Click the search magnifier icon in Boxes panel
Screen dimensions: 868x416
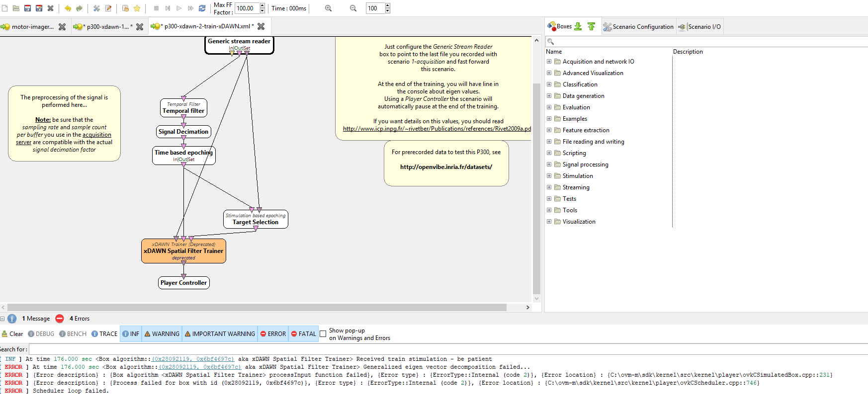coord(550,41)
